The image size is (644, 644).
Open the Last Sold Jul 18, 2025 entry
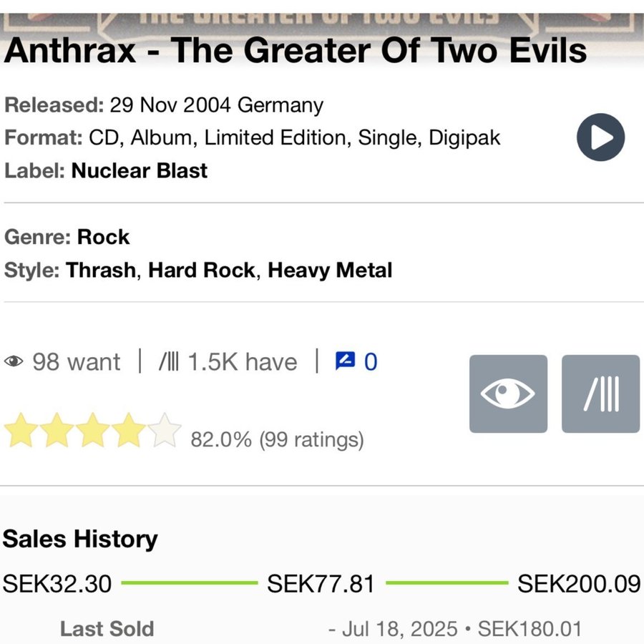click(x=454, y=629)
